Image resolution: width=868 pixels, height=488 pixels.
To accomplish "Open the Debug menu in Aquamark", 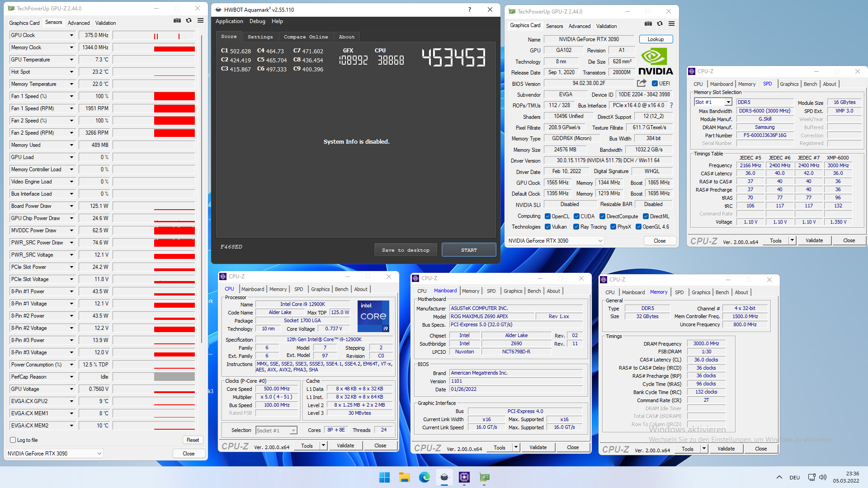I will (257, 21).
